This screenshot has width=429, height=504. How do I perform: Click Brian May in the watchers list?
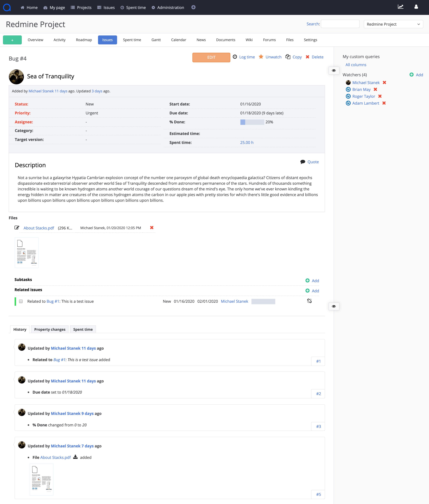point(361,89)
